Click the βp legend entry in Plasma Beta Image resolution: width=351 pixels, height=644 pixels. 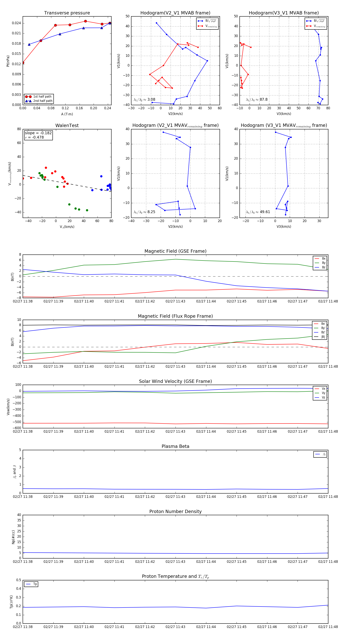click(x=320, y=454)
